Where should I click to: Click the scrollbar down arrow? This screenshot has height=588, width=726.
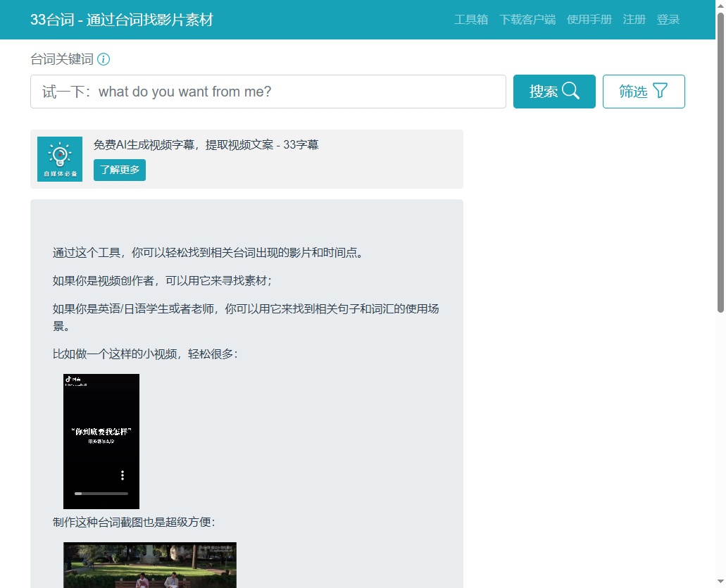coord(720,582)
